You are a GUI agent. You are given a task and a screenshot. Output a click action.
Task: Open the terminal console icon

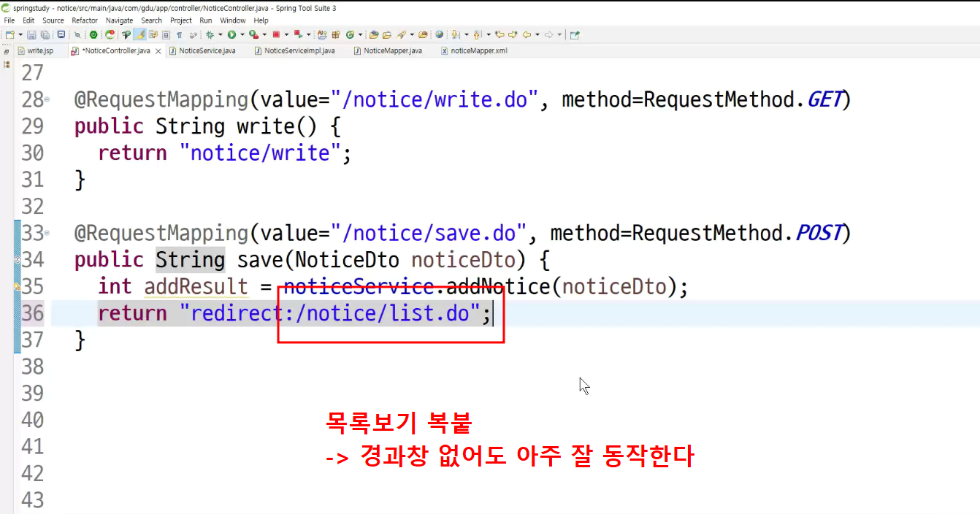tap(61, 34)
